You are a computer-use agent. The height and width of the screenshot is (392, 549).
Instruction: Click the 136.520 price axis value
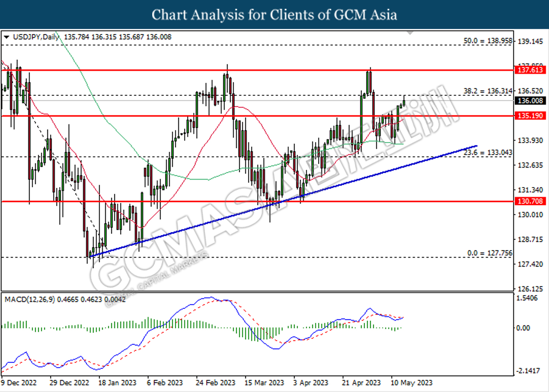click(530, 91)
